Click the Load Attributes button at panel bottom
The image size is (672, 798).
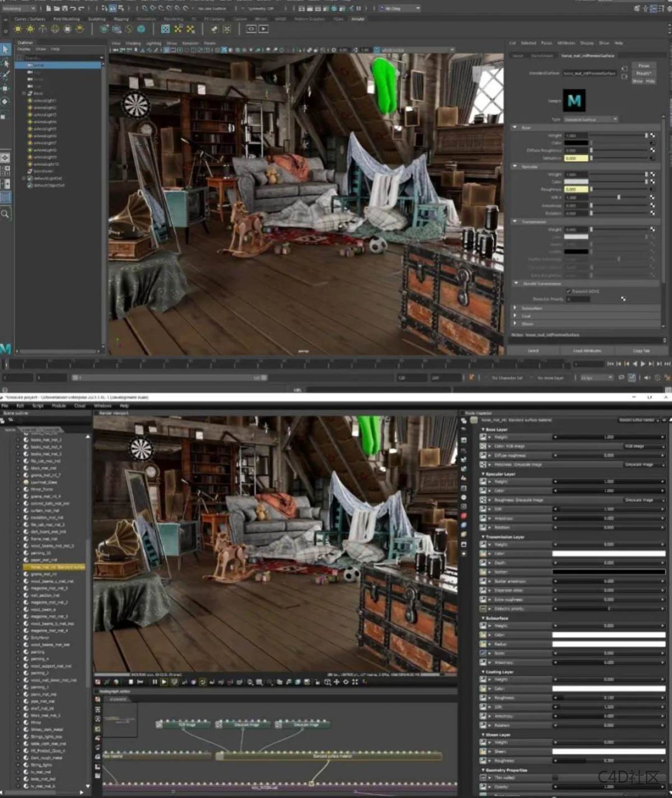[587, 350]
